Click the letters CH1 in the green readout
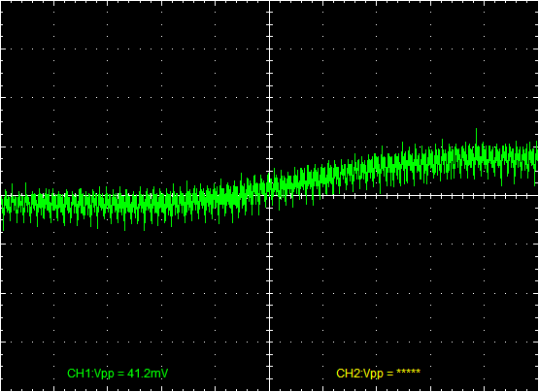 click(75, 374)
